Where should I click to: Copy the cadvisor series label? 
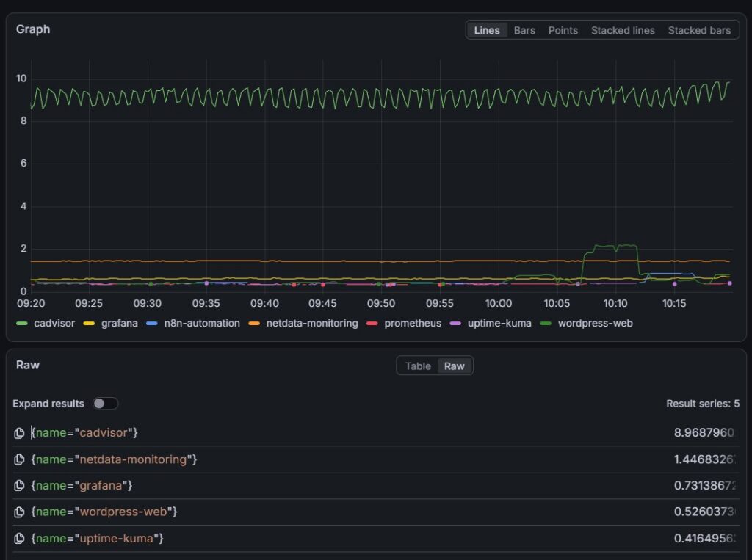[19, 434]
